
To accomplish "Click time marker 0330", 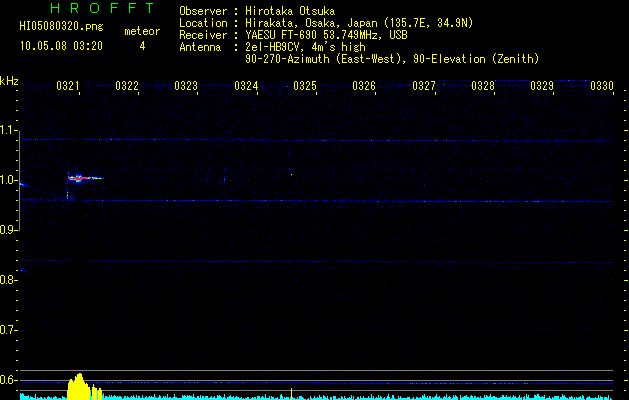I will 602,86.
